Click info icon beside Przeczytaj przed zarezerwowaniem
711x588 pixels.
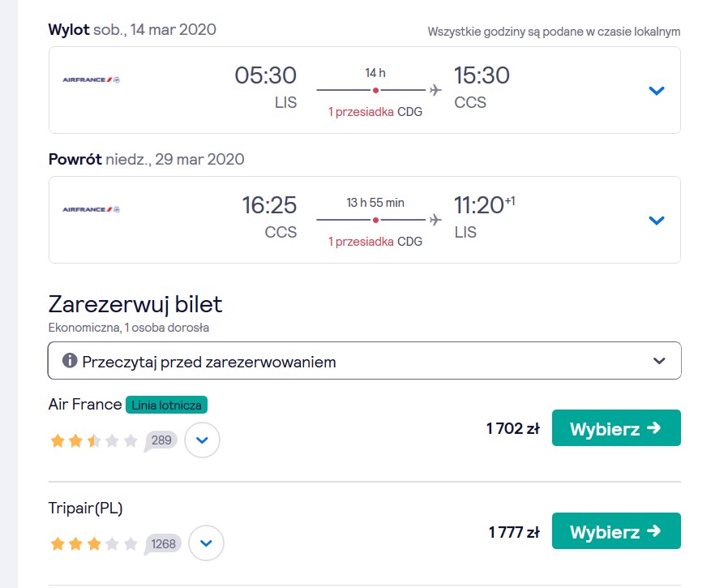[x=70, y=361]
